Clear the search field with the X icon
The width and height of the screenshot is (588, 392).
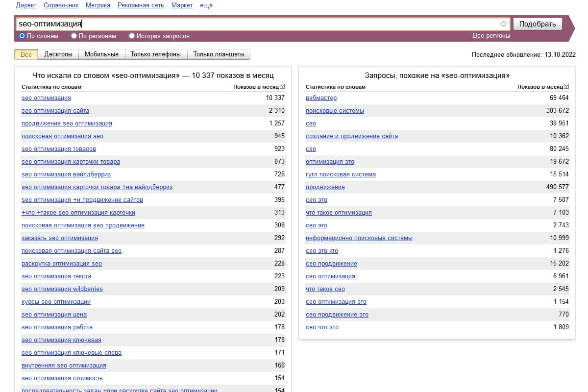click(503, 24)
